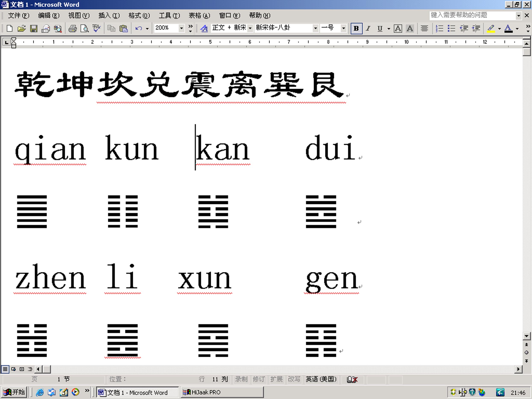
Task: Switch to Print Layout view button
Action: click(x=22, y=369)
